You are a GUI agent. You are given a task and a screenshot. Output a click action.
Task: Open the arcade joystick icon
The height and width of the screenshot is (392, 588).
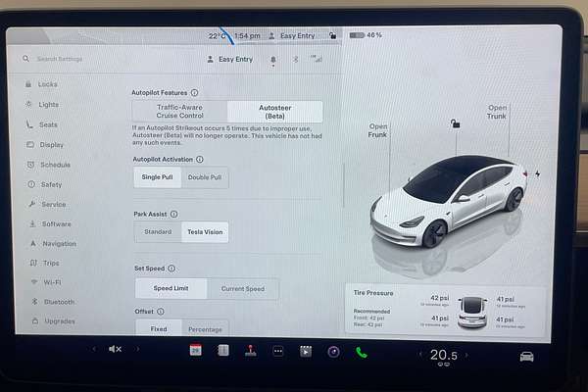[x=251, y=351]
